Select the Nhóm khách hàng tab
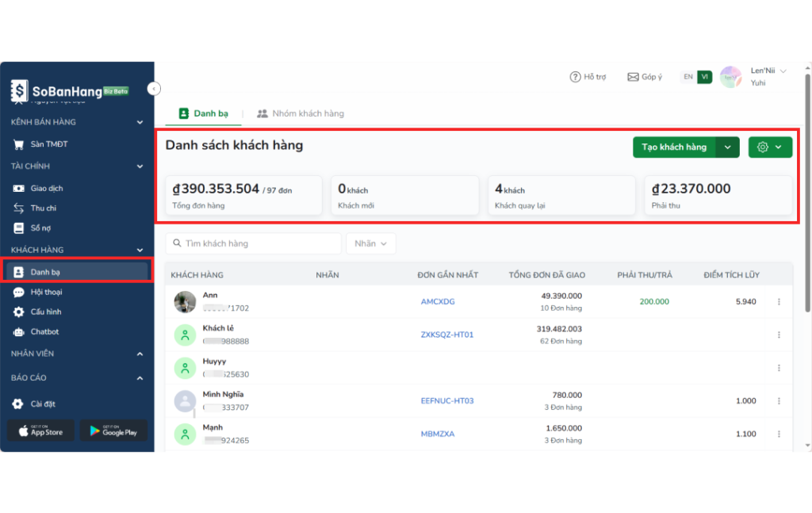 301,113
